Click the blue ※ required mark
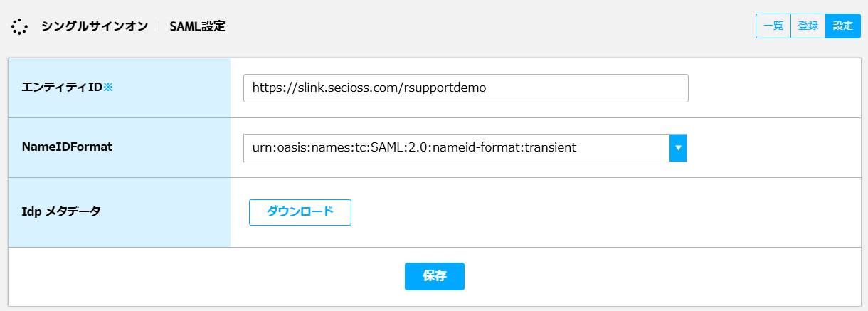Image resolution: width=868 pixels, height=311 pixels. [108, 88]
